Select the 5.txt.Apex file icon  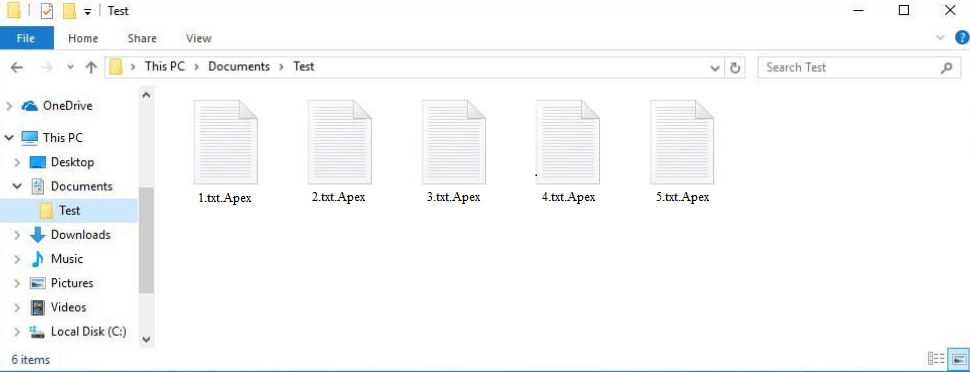point(682,142)
